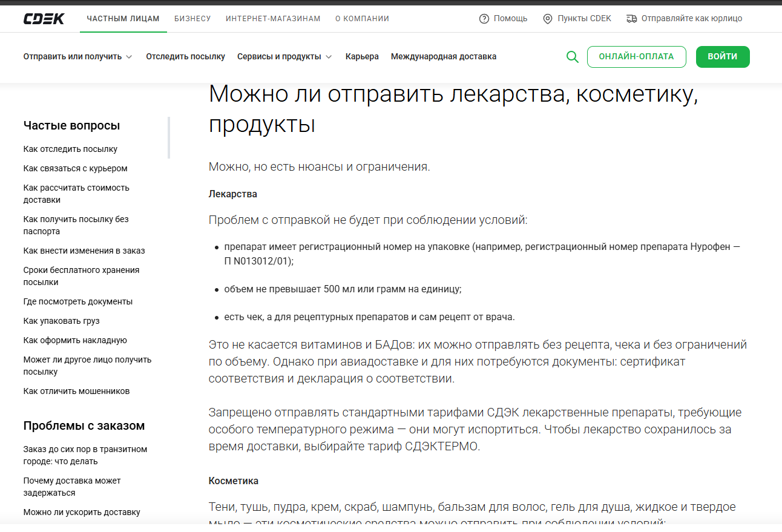Open 'Отправить или получить' menu
This screenshot has width=782, height=532.
tap(73, 56)
